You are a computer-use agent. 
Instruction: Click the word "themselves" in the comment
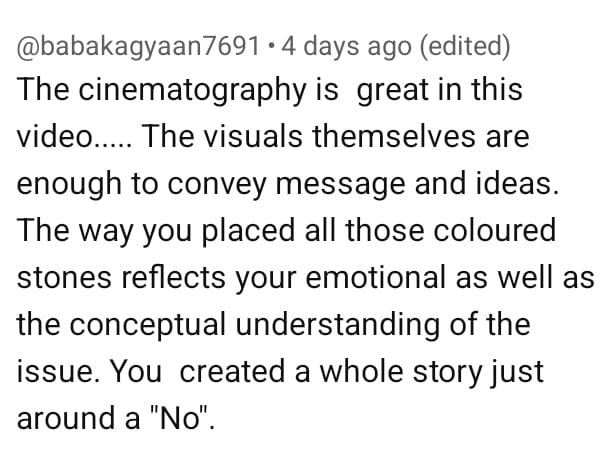tap(393, 137)
